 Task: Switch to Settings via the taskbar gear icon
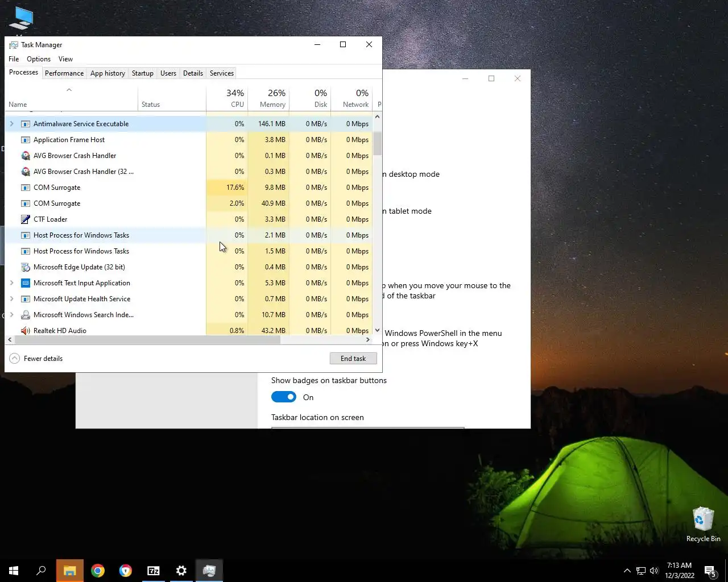pyautogui.click(x=181, y=571)
